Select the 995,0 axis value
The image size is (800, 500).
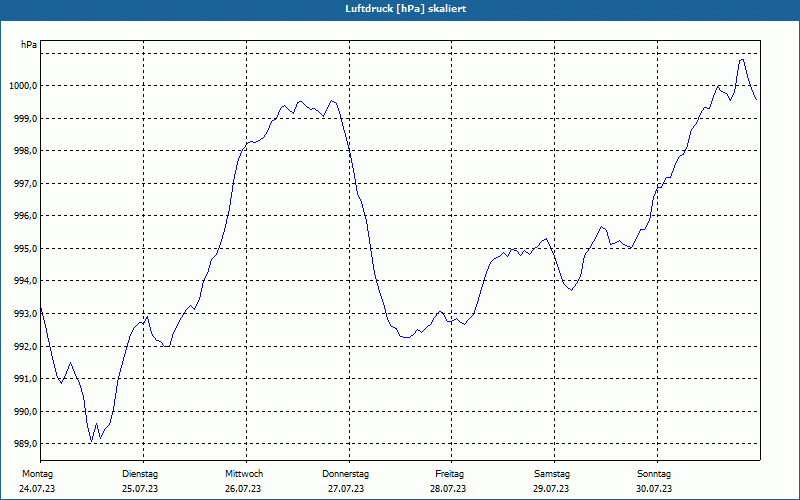pyautogui.click(x=26, y=248)
